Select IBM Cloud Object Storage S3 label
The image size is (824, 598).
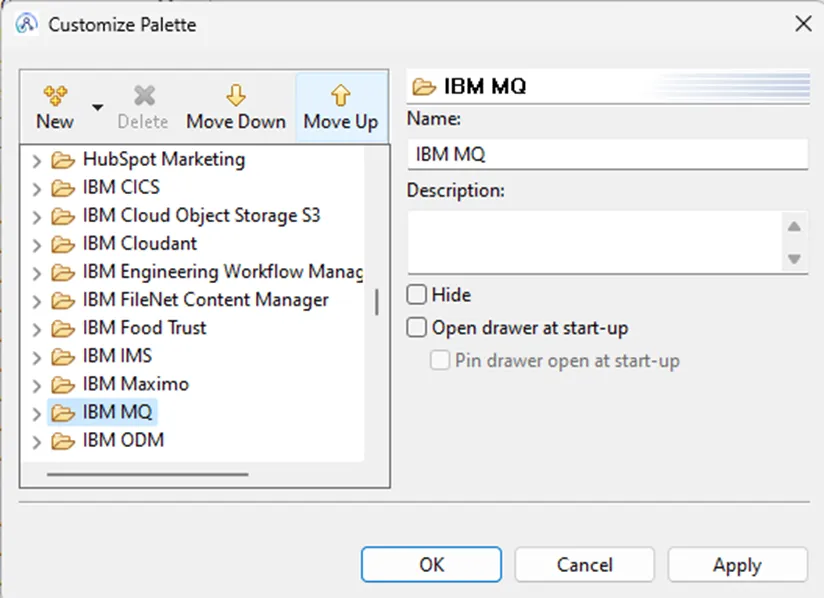201,215
